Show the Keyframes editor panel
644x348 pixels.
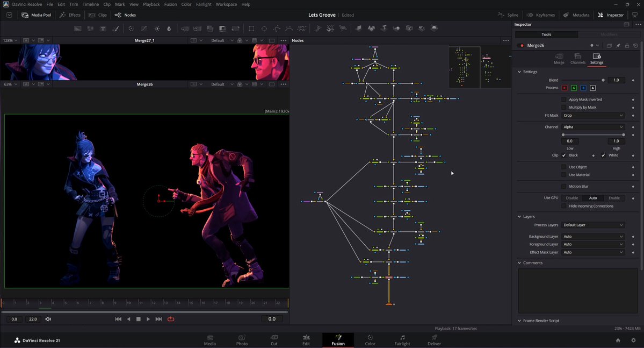(540, 15)
